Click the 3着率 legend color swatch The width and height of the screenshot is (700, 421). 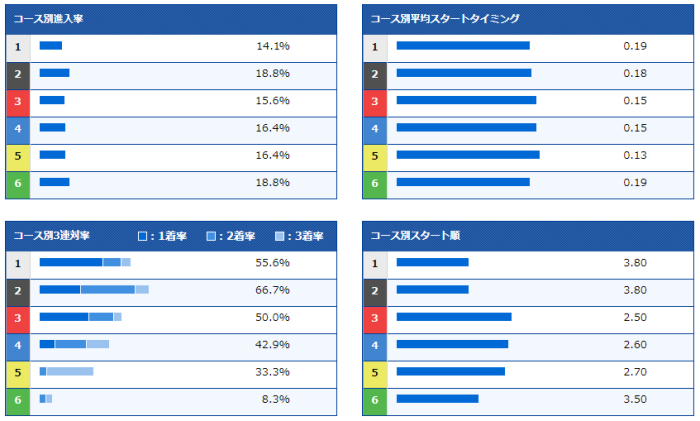280,236
